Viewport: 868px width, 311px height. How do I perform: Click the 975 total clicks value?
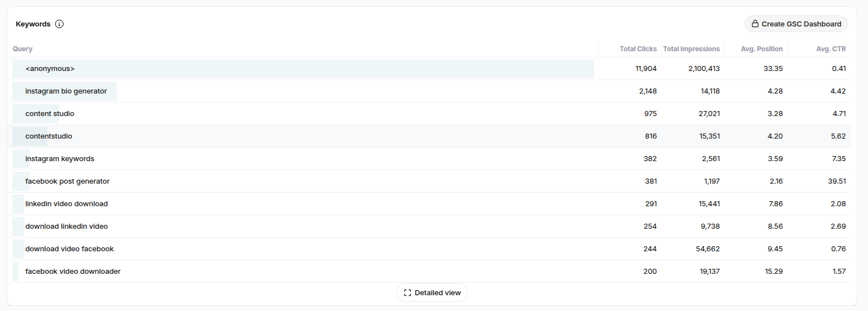[650, 114]
